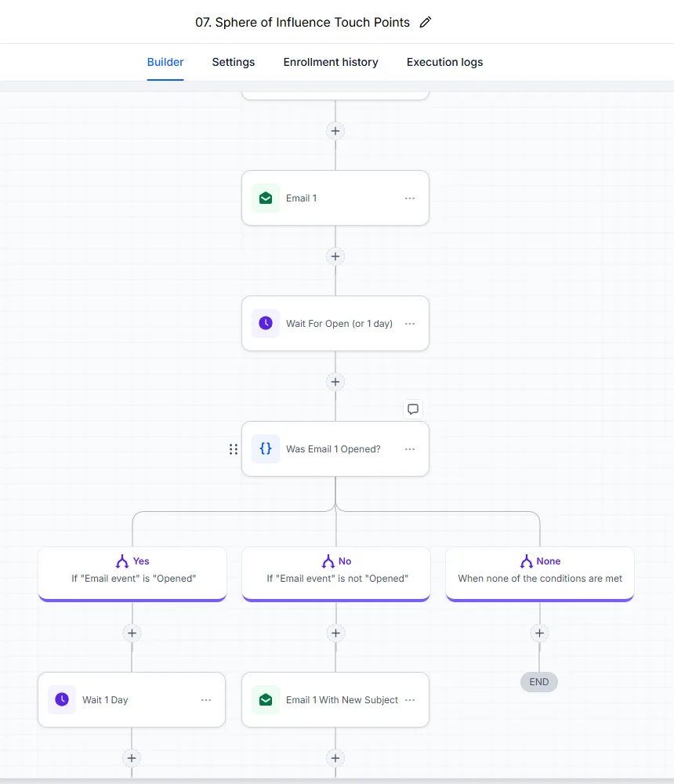The width and height of the screenshot is (674, 784).
Task: Open options for Email 1 With New Subject
Action: point(410,700)
